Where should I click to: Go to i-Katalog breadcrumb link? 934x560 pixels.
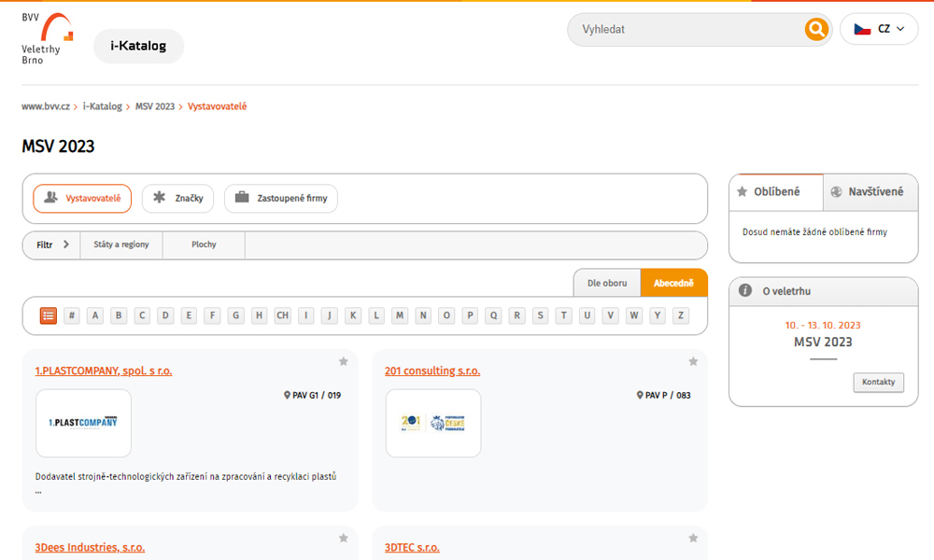coord(103,106)
